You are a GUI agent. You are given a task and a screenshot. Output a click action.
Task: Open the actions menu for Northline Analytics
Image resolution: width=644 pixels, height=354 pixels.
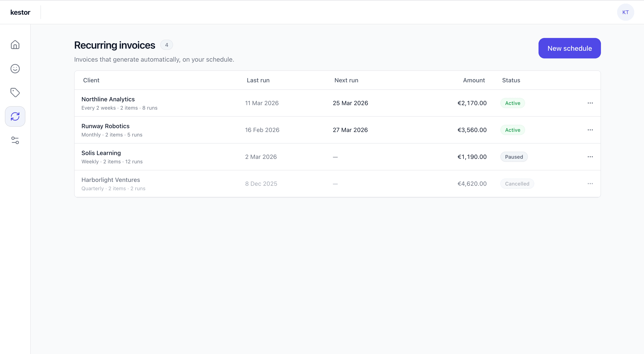tap(591, 103)
